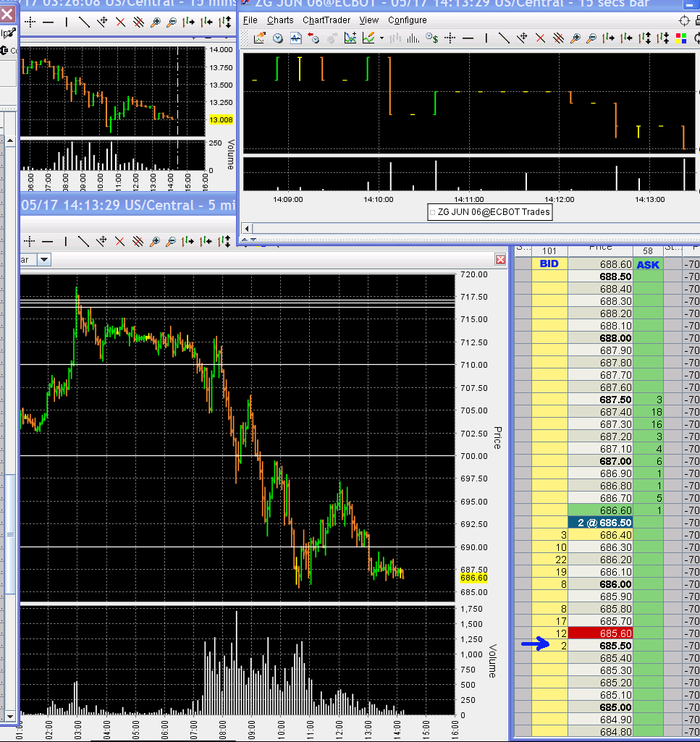700x742 pixels.
Task: Select diagonal trend line tool in 15 secs toolbar
Action: pos(504,38)
